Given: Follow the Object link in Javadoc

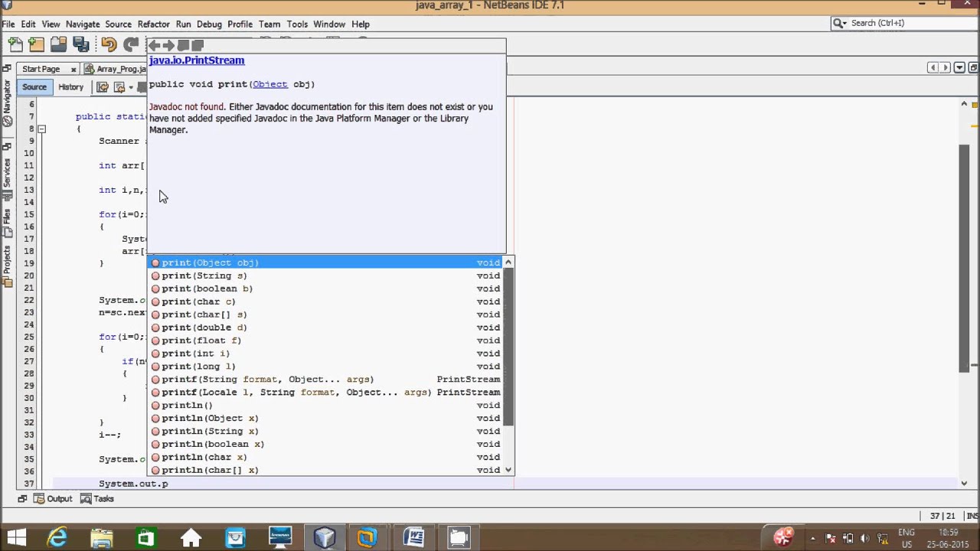Looking at the screenshot, I should point(269,84).
